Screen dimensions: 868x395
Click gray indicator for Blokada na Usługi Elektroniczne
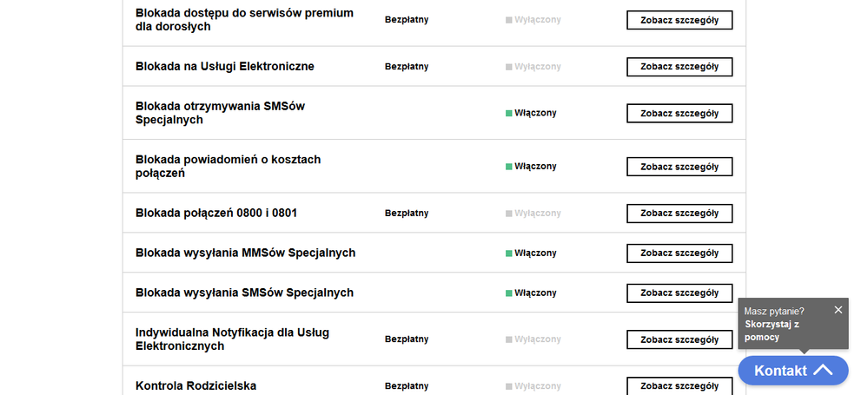coord(509,67)
